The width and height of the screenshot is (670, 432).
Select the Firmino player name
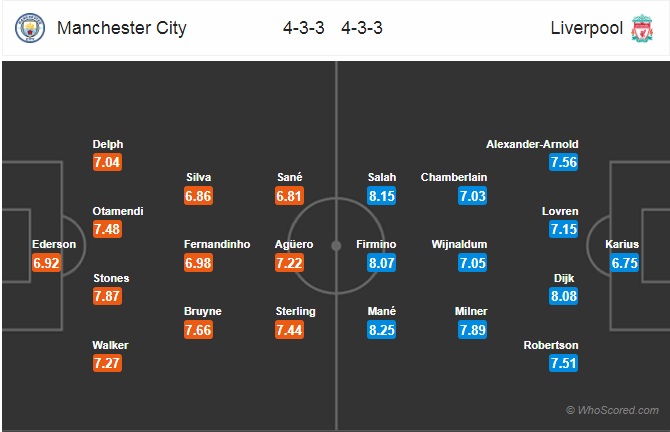(x=376, y=244)
